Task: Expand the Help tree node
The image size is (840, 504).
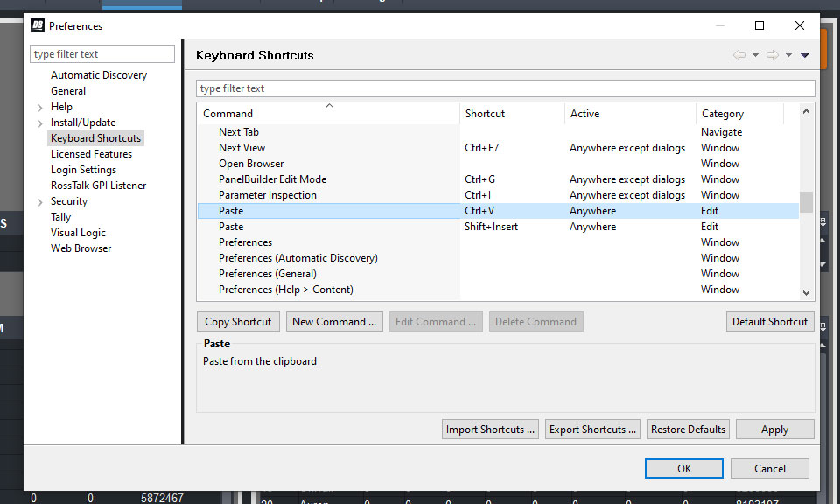Action: [x=40, y=108]
